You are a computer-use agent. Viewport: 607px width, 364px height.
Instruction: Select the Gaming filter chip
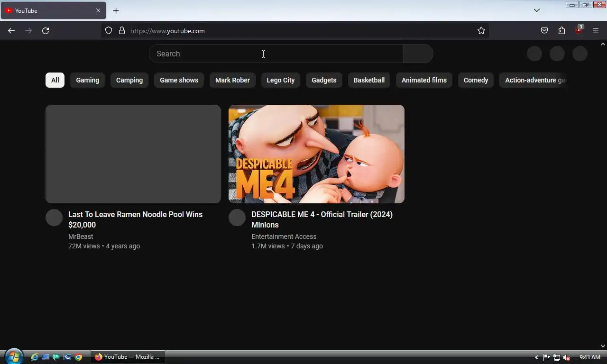tap(88, 80)
